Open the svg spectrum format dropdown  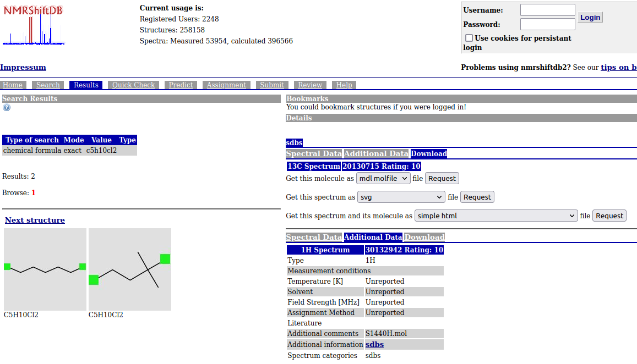pyautogui.click(x=401, y=197)
